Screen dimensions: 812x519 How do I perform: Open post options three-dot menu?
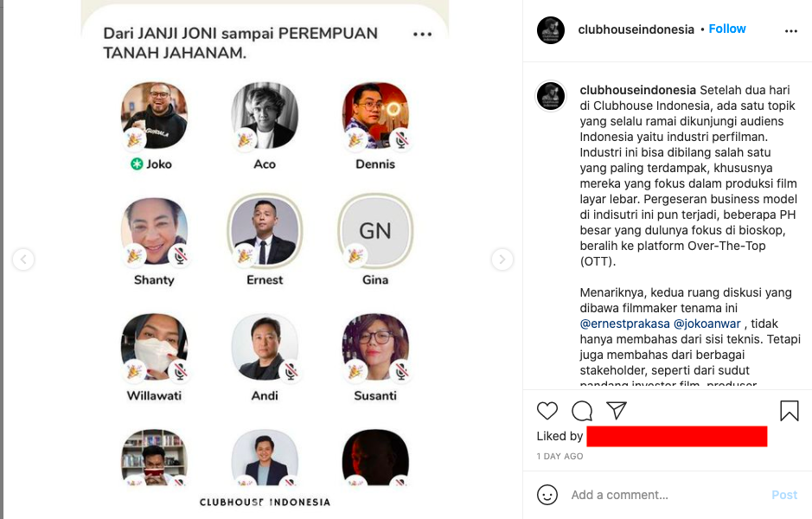pos(790,31)
